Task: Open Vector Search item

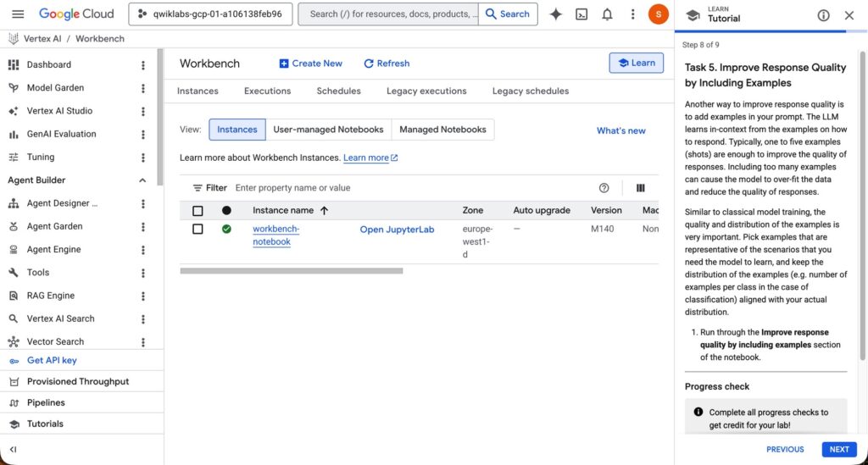Action: pyautogui.click(x=55, y=341)
